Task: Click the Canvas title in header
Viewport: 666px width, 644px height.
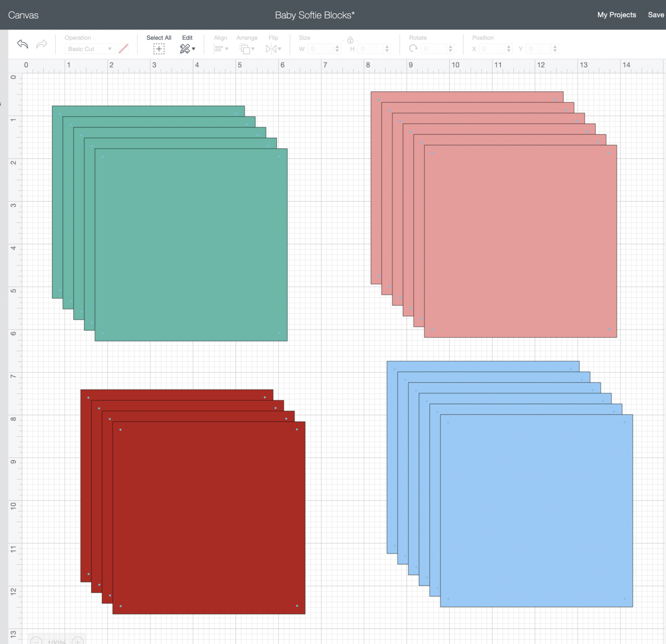Action: coord(23,15)
